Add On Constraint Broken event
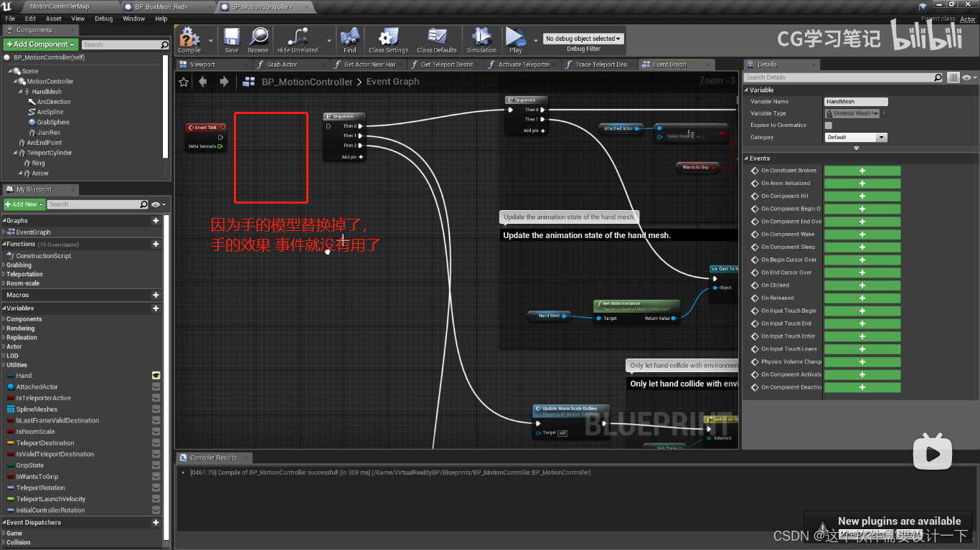The height and width of the screenshot is (550, 980). (x=862, y=171)
